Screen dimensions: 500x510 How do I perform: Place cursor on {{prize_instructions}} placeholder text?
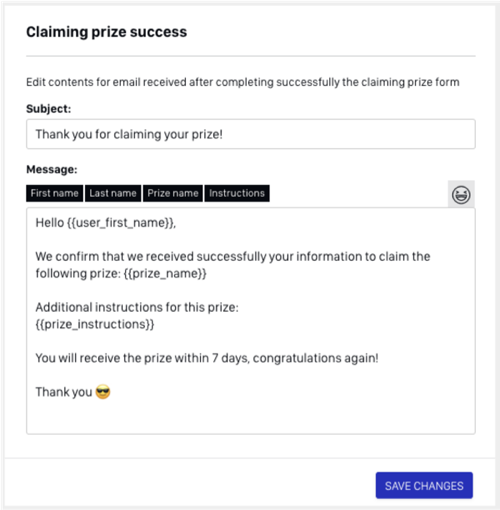pyautogui.click(x=95, y=324)
